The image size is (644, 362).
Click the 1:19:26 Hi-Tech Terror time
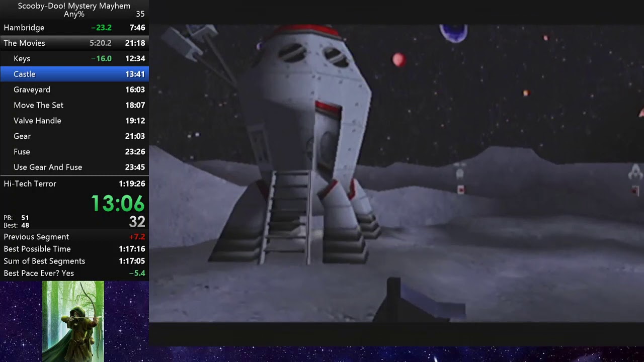[132, 184]
